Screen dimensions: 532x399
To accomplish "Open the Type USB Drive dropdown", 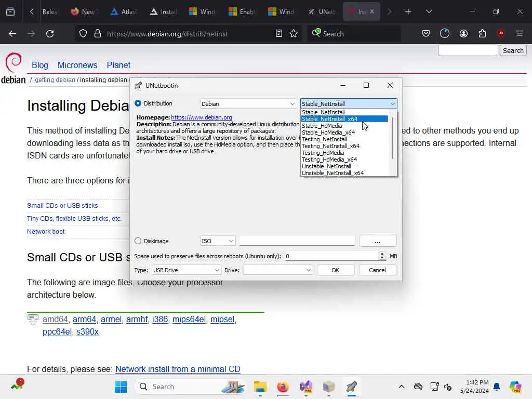I will [187, 270].
